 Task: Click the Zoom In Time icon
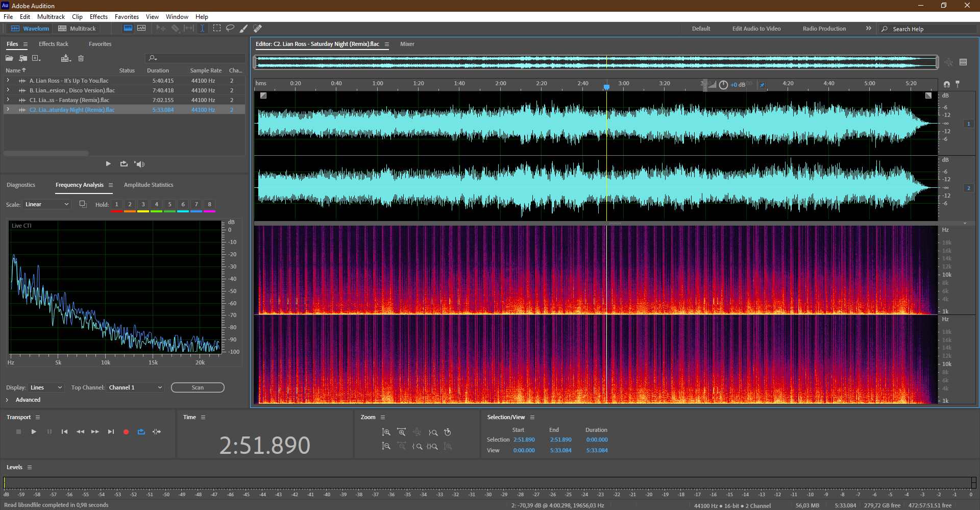(401, 432)
